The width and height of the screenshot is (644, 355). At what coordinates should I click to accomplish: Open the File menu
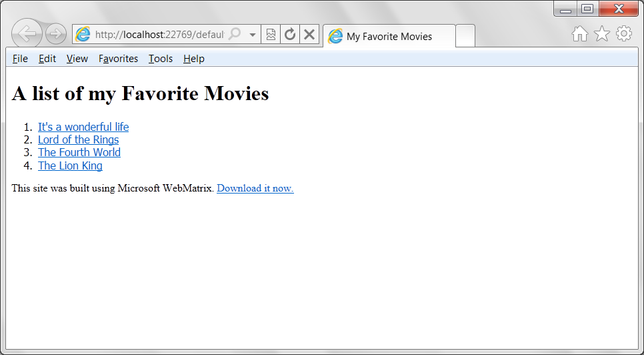[x=20, y=59]
